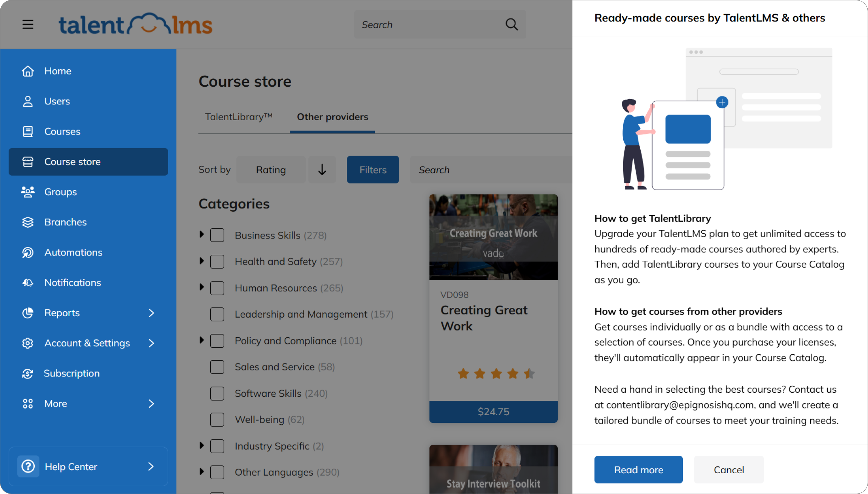
Task: Open Automations in the sidebar
Action: click(x=88, y=252)
